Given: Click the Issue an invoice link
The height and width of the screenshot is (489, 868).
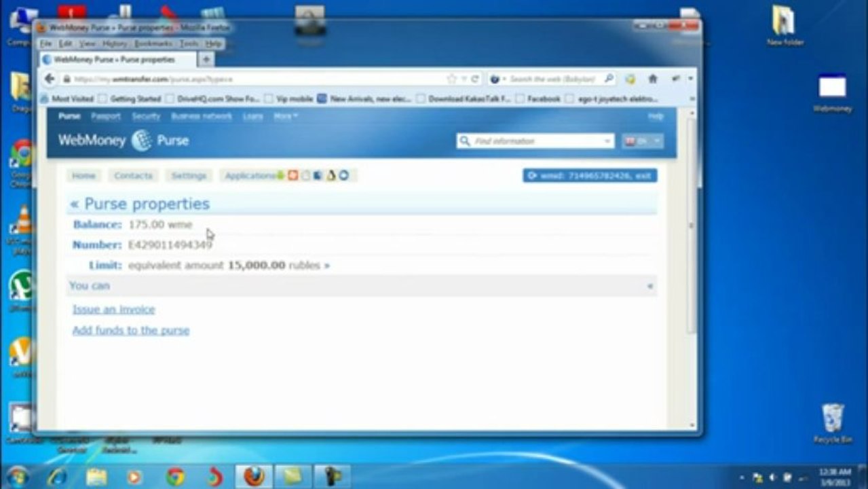Looking at the screenshot, I should click(113, 309).
